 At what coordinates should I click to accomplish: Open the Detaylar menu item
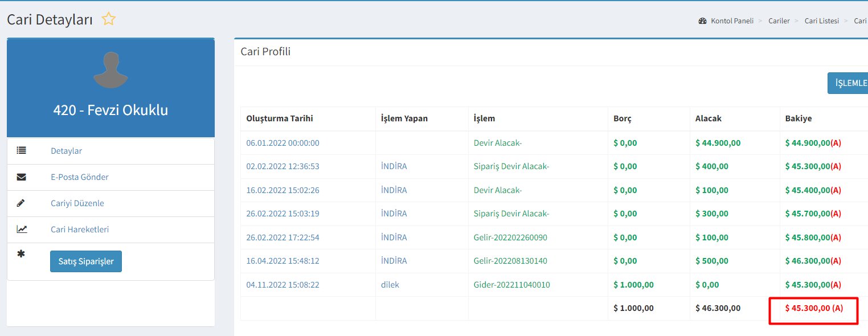67,151
